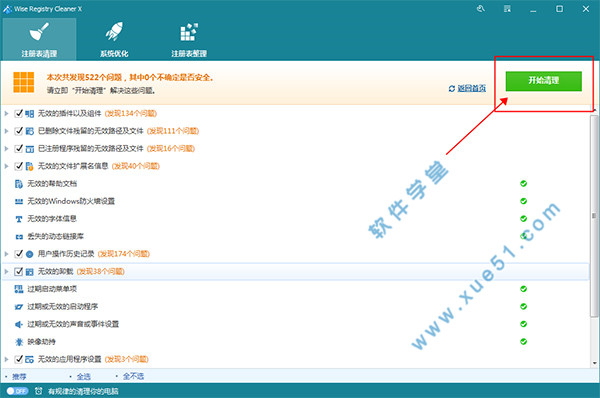Uncheck the 已注册程序残留的无效路径及文件 checkbox
This screenshot has width=600, height=398.
coord(18,148)
